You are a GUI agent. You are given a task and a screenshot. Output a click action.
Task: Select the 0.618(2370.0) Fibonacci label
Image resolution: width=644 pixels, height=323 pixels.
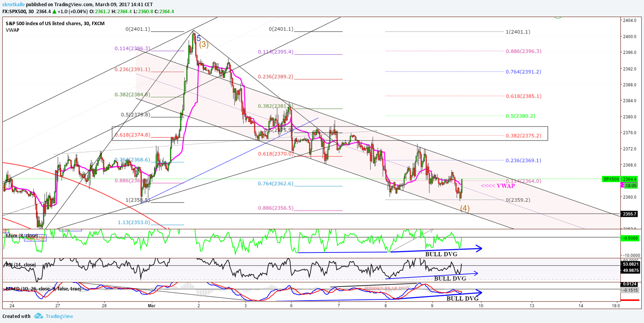[276, 154]
